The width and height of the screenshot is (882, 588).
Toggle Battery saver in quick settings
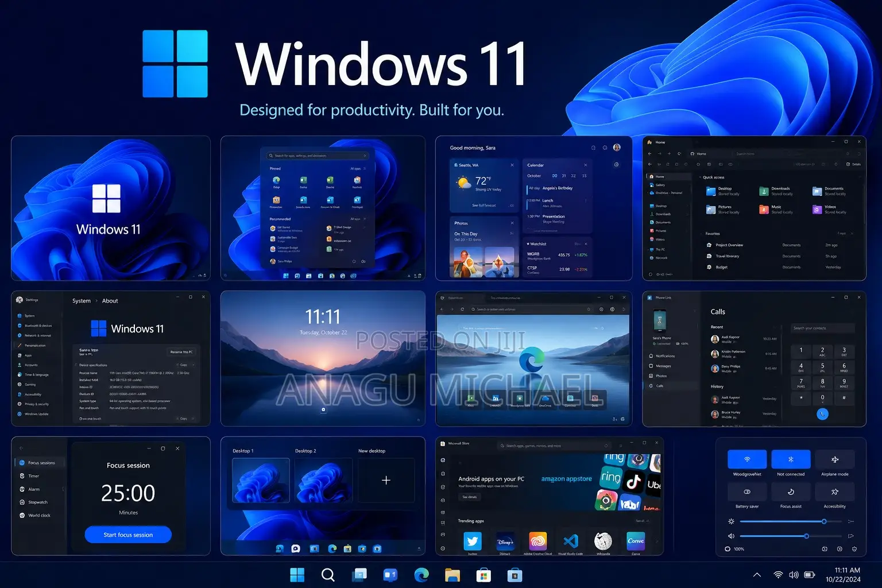747,492
